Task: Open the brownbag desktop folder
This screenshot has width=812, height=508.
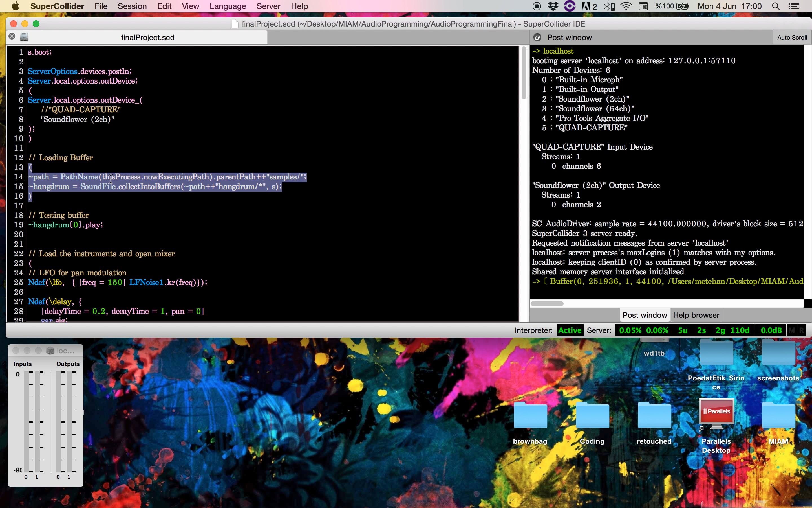Action: click(x=530, y=415)
